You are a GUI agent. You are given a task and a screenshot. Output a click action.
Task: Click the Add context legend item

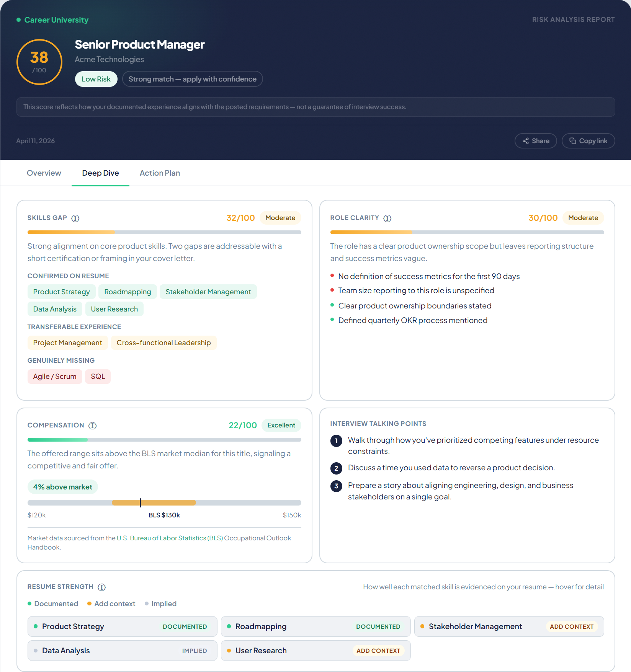(111, 604)
